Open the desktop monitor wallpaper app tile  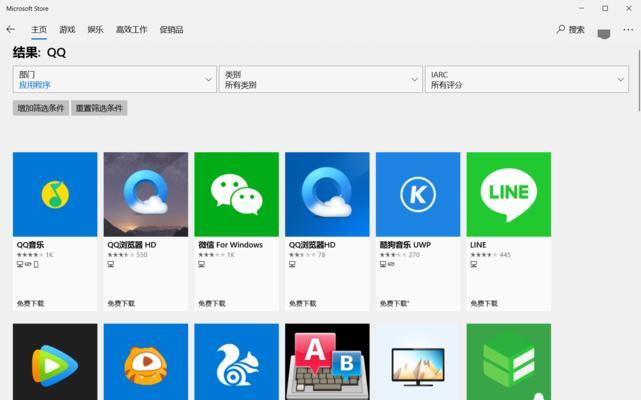pos(418,362)
